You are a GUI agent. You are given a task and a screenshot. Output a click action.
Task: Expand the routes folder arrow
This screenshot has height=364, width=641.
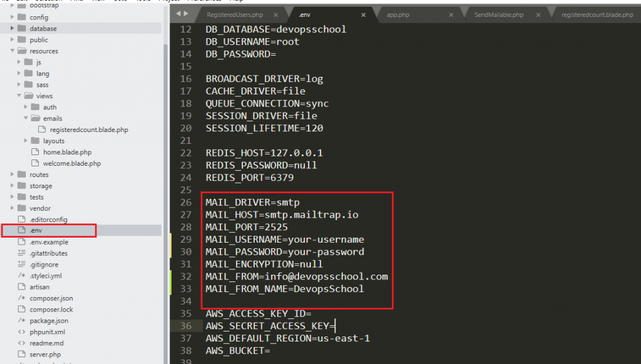click(13, 174)
